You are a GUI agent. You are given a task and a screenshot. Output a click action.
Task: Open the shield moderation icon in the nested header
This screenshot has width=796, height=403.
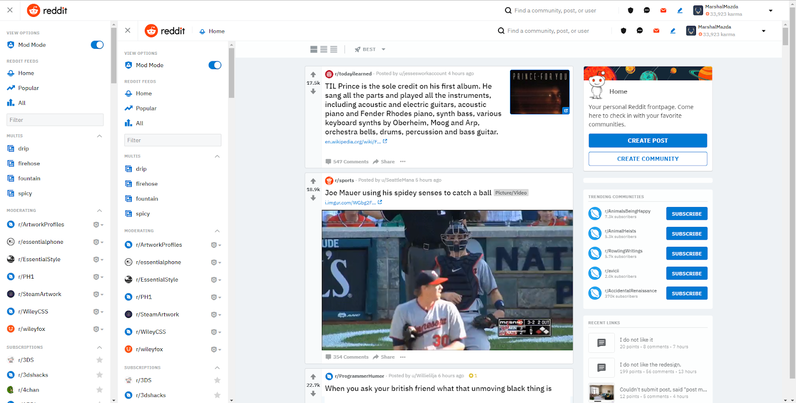click(623, 30)
